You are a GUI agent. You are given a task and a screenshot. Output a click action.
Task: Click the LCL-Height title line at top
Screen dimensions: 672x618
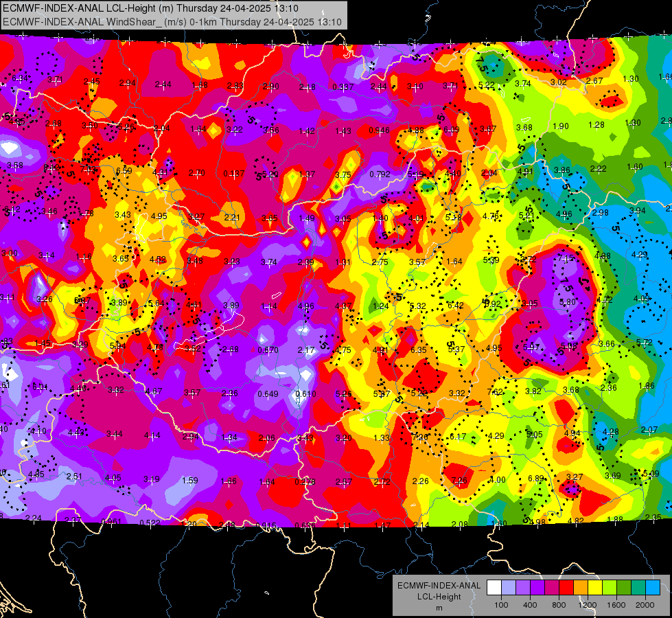pyautogui.click(x=150, y=8)
